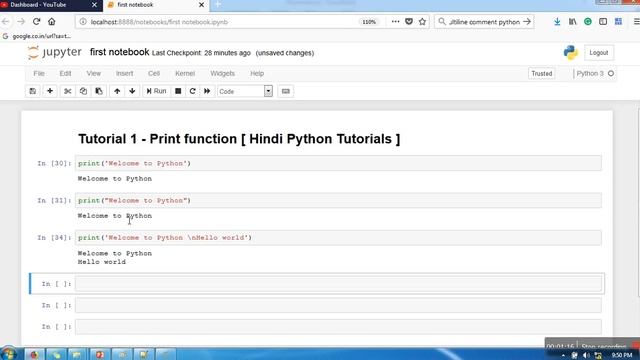Open browser library icon
This screenshot has width=640, height=360.
click(573, 22)
